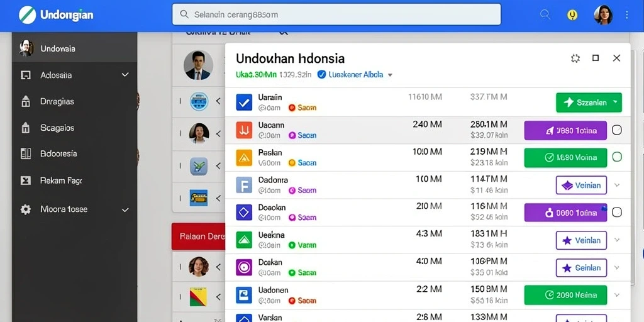Open the Szzanlen button dropdown arrow
This screenshot has height=322, width=644.
[615, 102]
